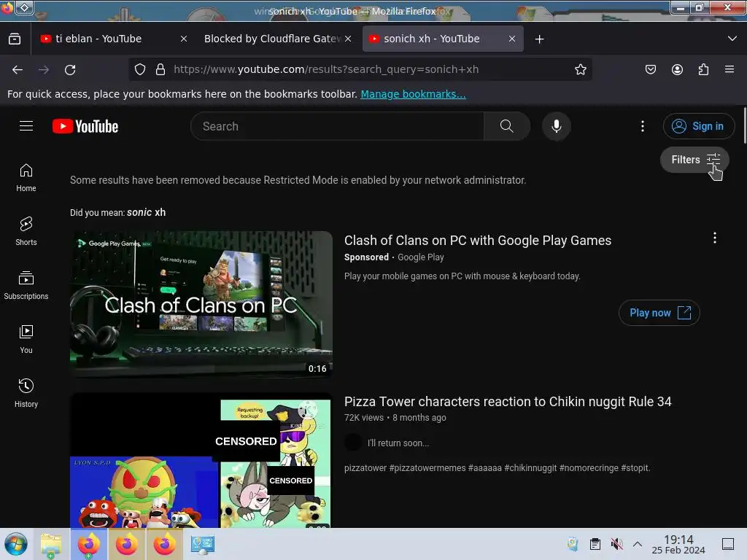Bookmark this page with the star
747x560 pixels.
[x=580, y=69]
